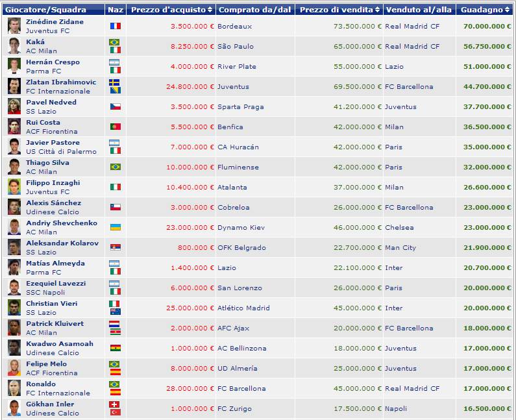516x420 pixels.
Task: Click Dynamo Kiev in the bought-from column
Action: coord(241,227)
